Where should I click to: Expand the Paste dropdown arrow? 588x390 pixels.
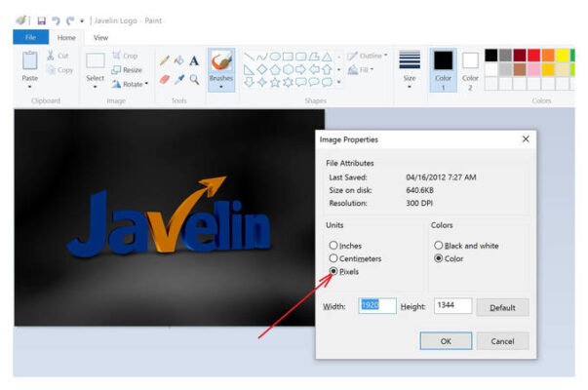coord(29,87)
